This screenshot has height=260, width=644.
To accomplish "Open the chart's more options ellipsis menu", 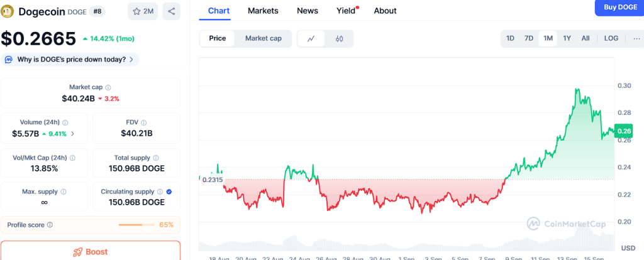I will point(636,38).
